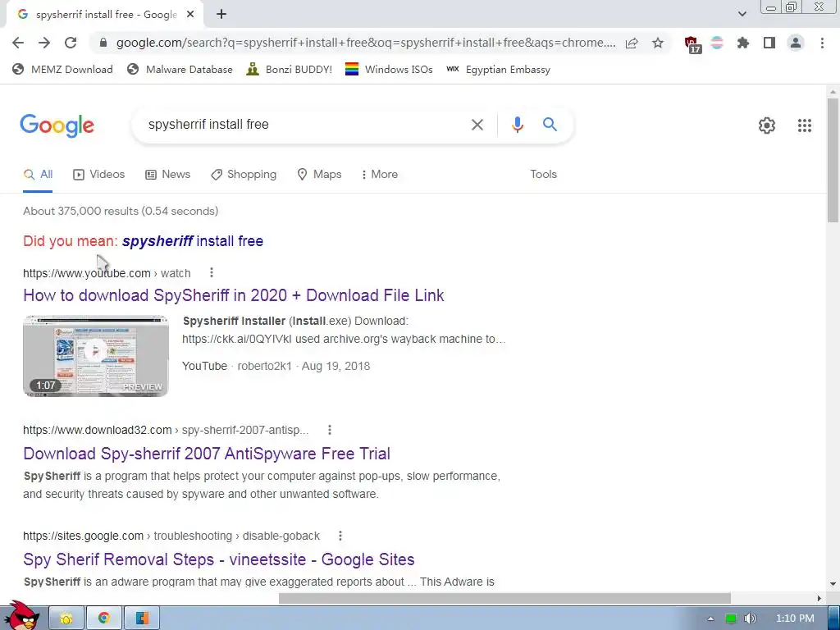The width and height of the screenshot is (840, 630).
Task: Click the spysheriff install free suggestion
Action: coord(192,241)
